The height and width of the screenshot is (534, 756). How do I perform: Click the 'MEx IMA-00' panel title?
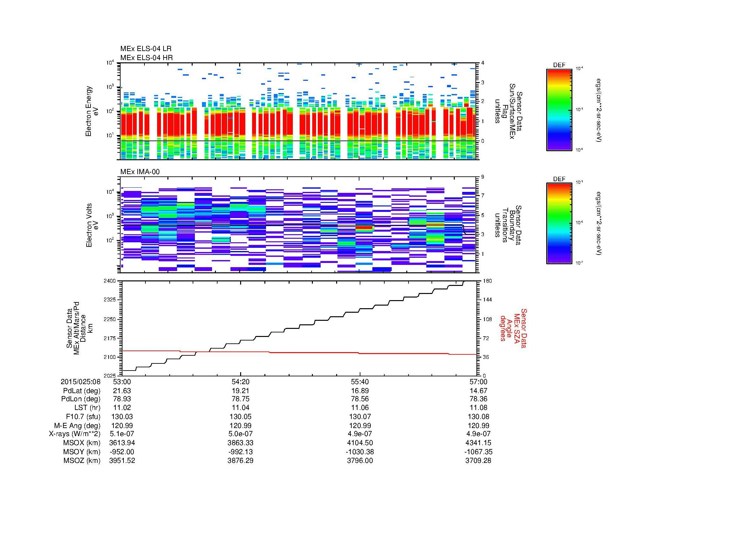(140, 172)
